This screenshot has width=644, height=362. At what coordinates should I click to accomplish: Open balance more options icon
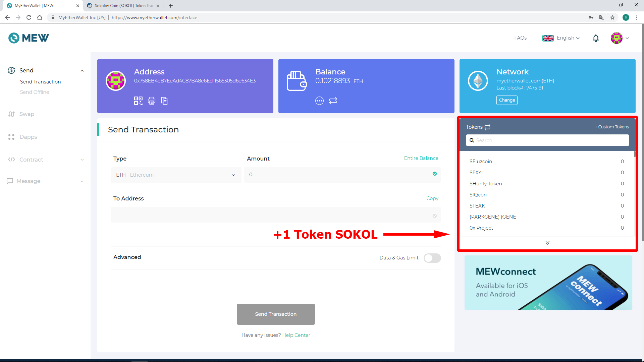(x=319, y=101)
